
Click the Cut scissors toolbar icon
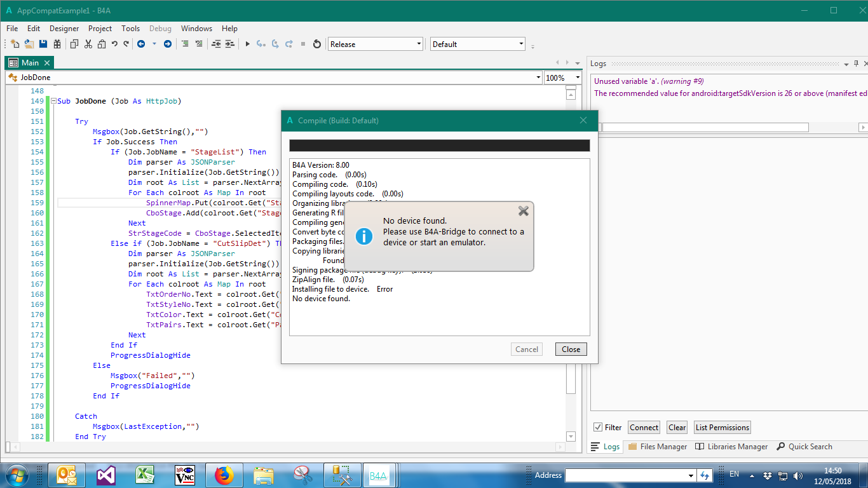[x=88, y=44]
